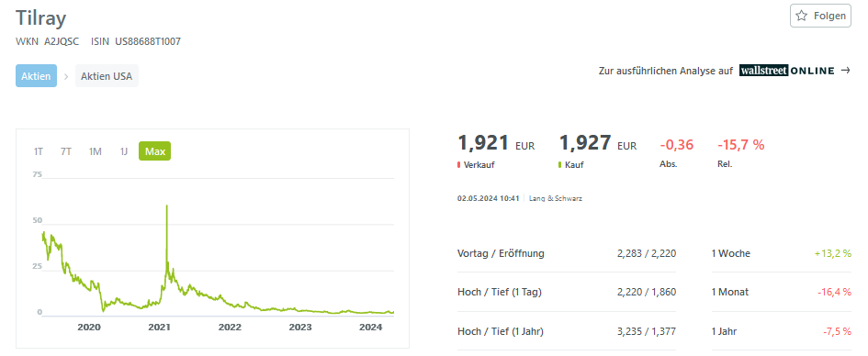
Task: Click the Vortag / Eröffnung row label
Action: point(501,254)
